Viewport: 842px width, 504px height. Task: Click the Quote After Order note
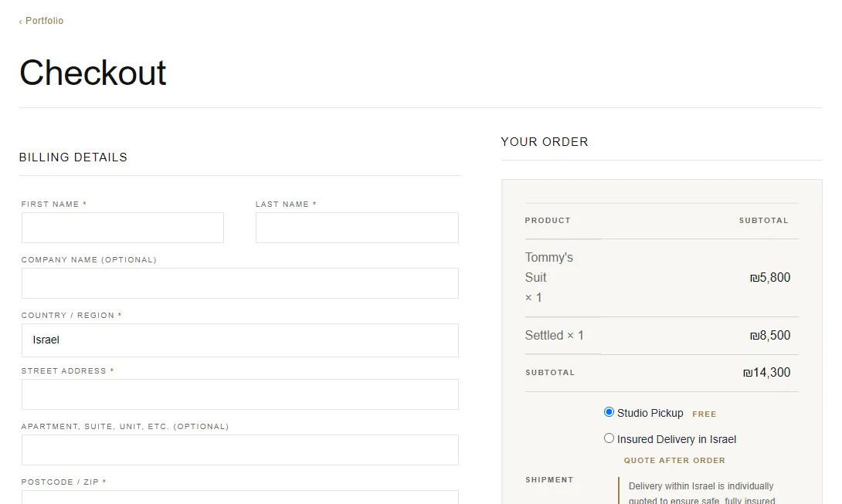point(674,461)
